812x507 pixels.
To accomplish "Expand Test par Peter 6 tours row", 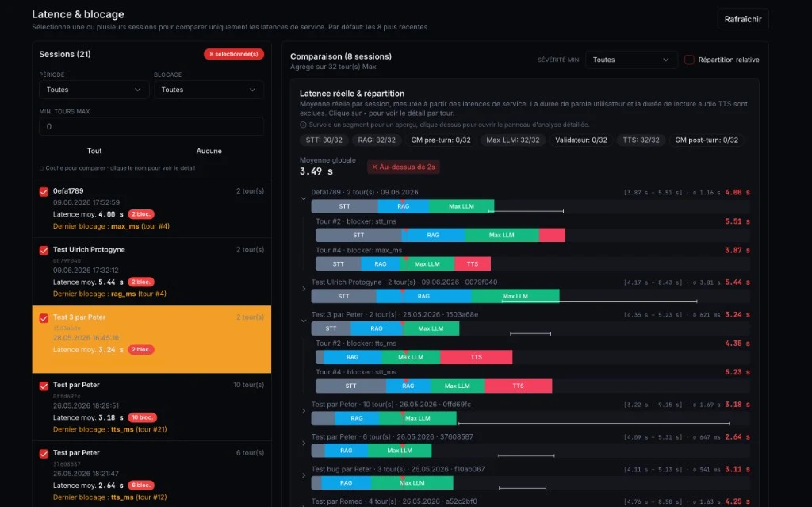I will pyautogui.click(x=304, y=444).
